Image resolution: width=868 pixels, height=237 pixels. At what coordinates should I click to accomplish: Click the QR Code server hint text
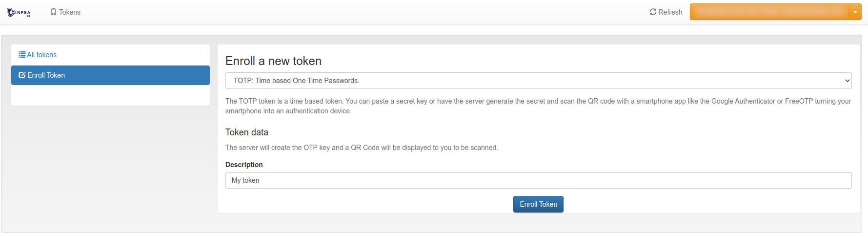point(362,148)
